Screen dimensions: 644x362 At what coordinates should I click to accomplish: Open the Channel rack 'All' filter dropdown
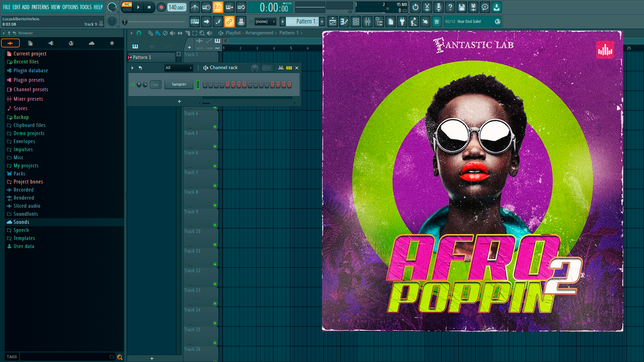178,68
